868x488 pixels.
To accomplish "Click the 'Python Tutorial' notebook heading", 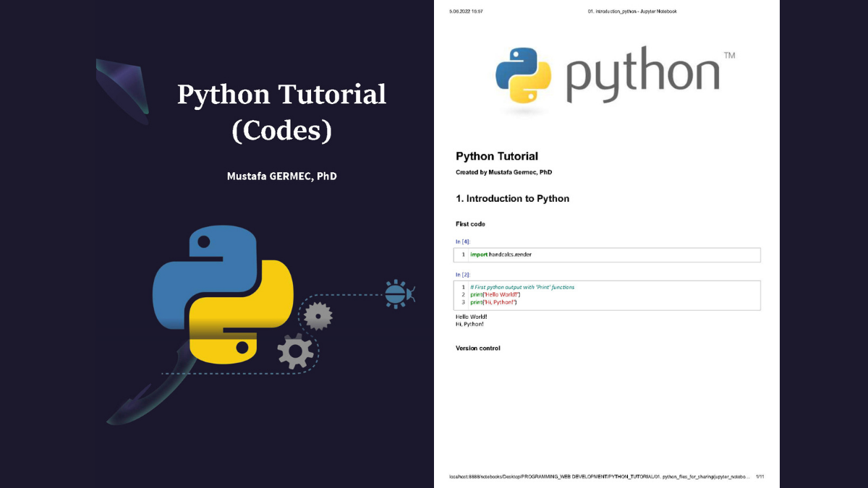I will point(497,156).
